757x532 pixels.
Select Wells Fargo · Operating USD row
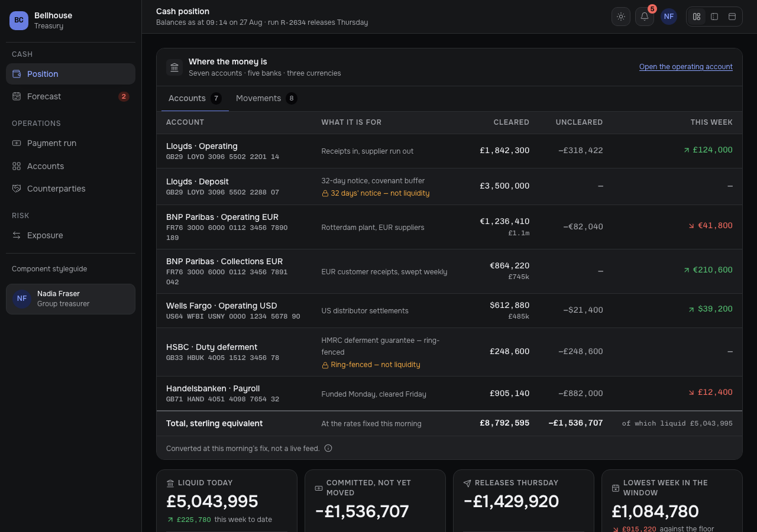pos(449,311)
